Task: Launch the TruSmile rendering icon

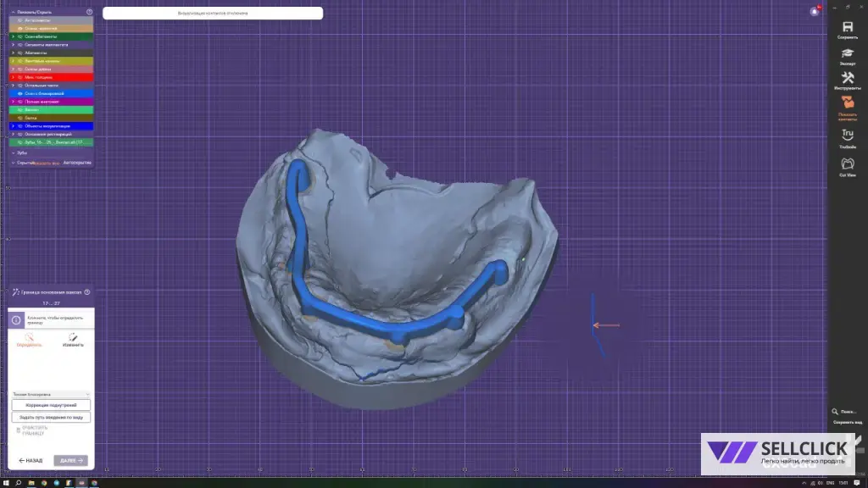Action: point(847,136)
